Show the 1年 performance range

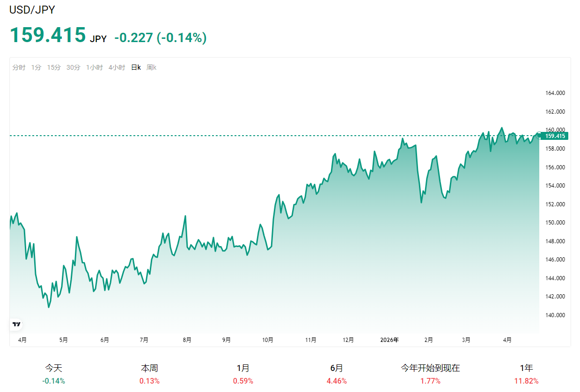click(526, 374)
